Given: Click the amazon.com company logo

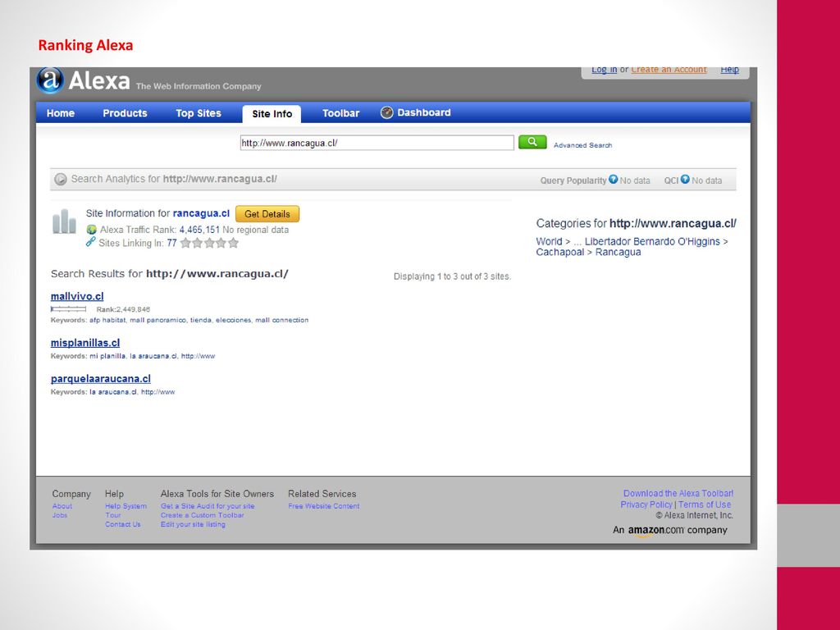Looking at the screenshot, I should 655,531.
